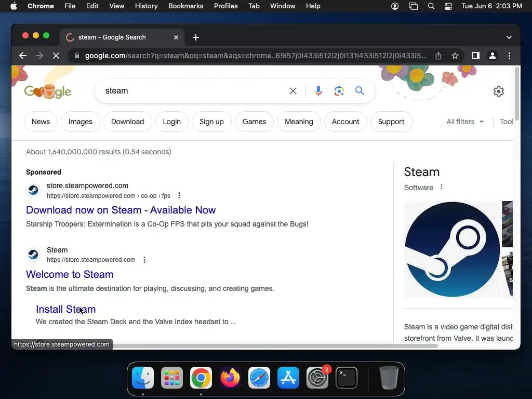The width and height of the screenshot is (532, 399).
Task: Open Launchpad from the dock
Action: point(171,378)
